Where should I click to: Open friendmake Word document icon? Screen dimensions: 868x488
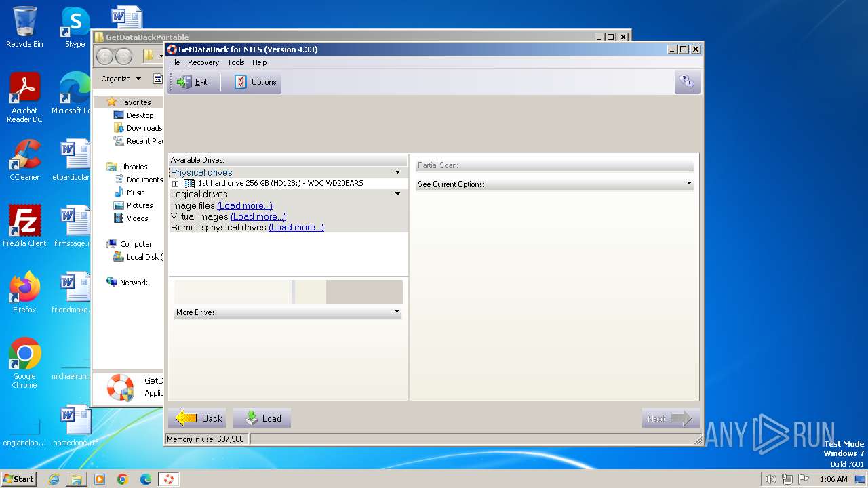coord(71,293)
